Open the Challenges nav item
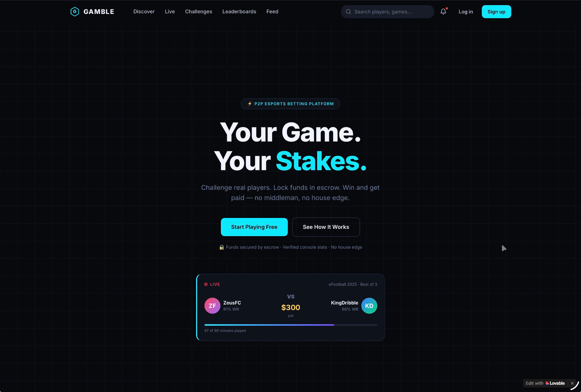 point(199,12)
